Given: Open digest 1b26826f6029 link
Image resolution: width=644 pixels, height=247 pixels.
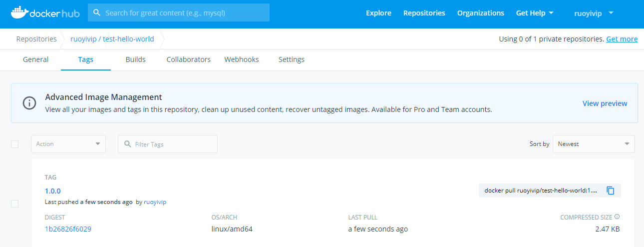Looking at the screenshot, I should 68,229.
